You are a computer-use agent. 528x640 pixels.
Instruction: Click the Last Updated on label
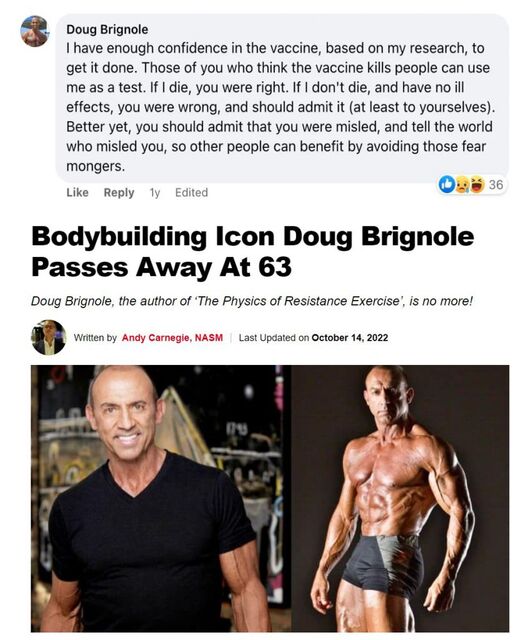pyautogui.click(x=273, y=338)
